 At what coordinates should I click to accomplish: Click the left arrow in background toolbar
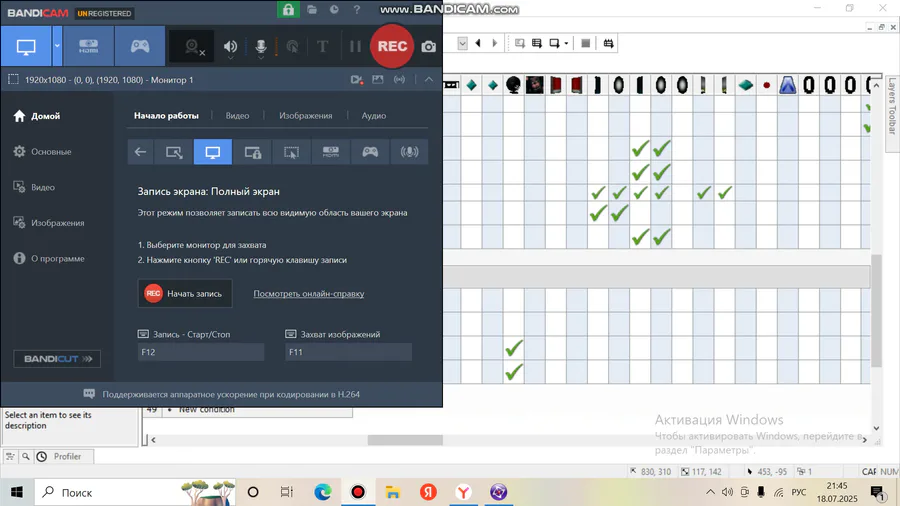pos(478,43)
